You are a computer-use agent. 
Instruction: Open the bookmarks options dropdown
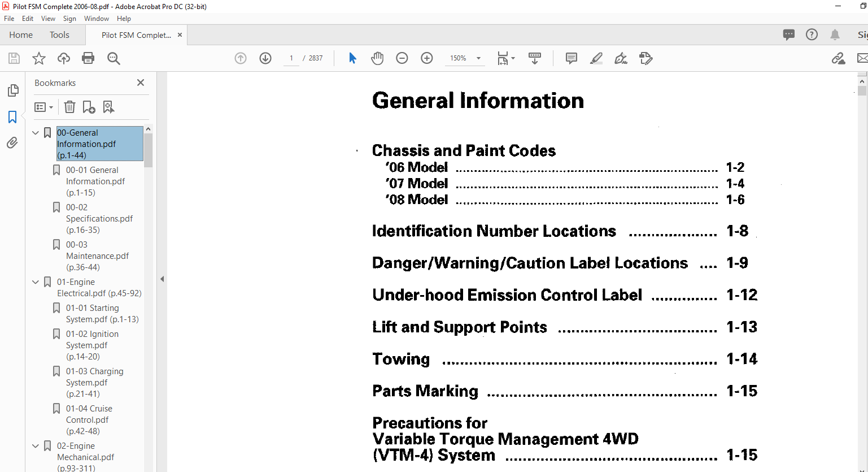pyautogui.click(x=44, y=107)
